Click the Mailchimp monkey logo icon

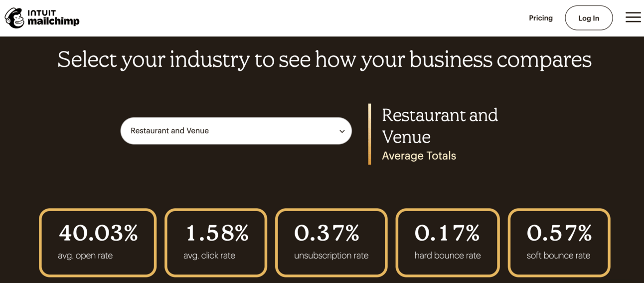click(x=14, y=18)
